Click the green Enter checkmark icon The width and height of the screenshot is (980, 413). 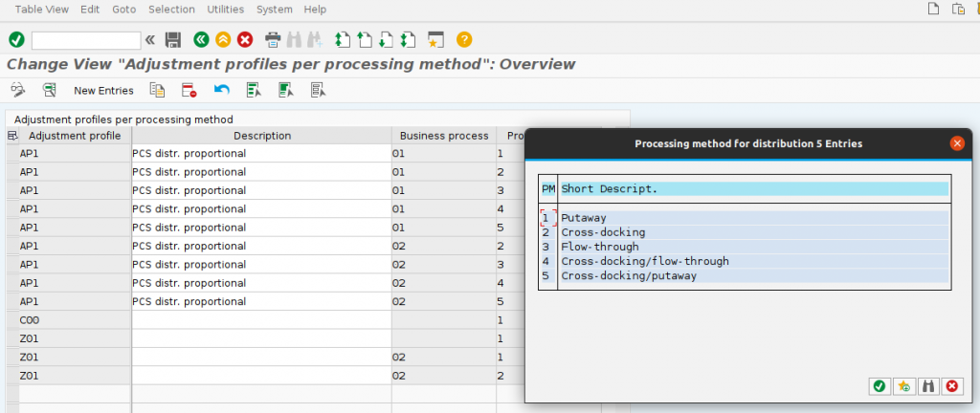coord(16,40)
